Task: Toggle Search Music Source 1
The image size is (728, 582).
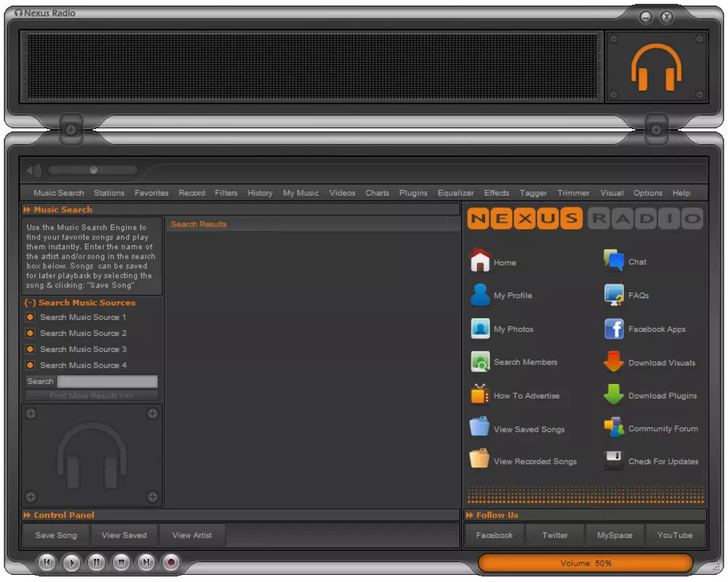Action: [x=30, y=317]
